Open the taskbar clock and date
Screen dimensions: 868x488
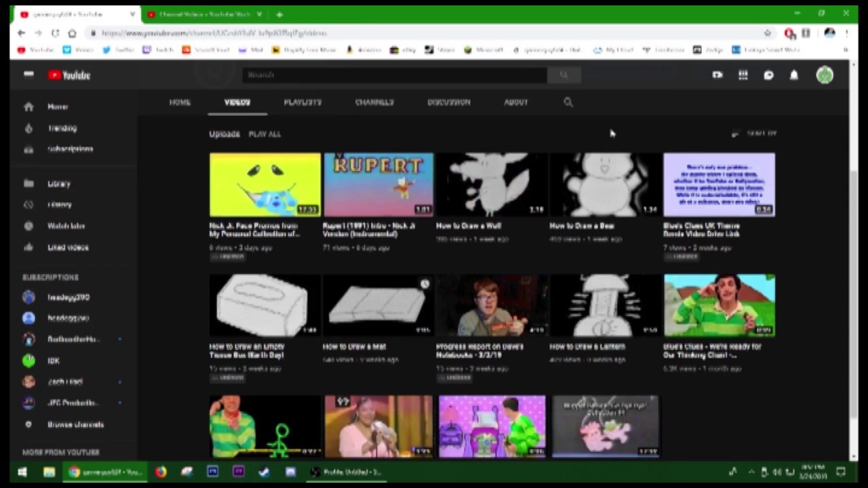814,472
